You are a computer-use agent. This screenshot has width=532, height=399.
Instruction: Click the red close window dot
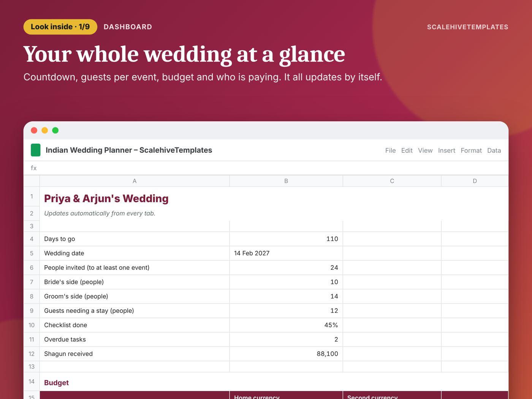(x=34, y=130)
